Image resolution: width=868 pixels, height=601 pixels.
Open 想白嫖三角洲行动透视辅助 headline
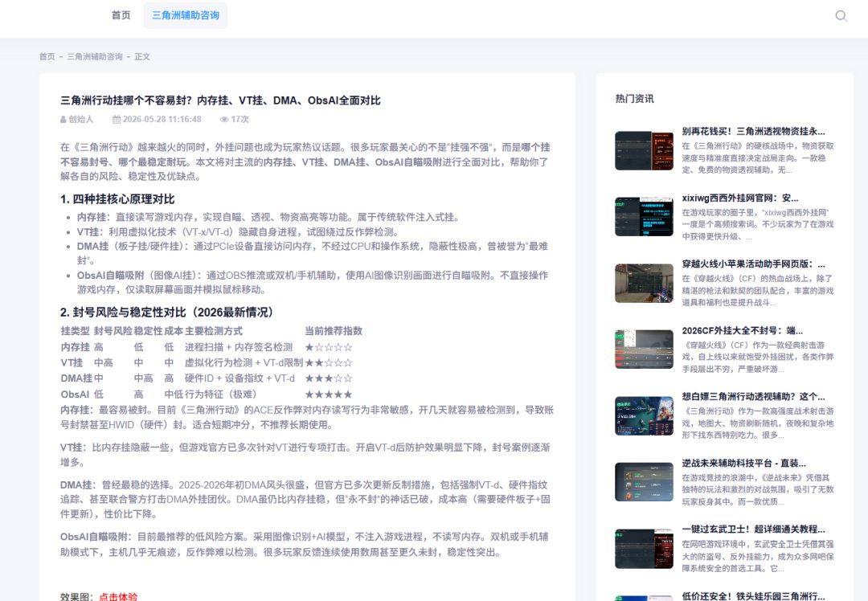pos(753,397)
